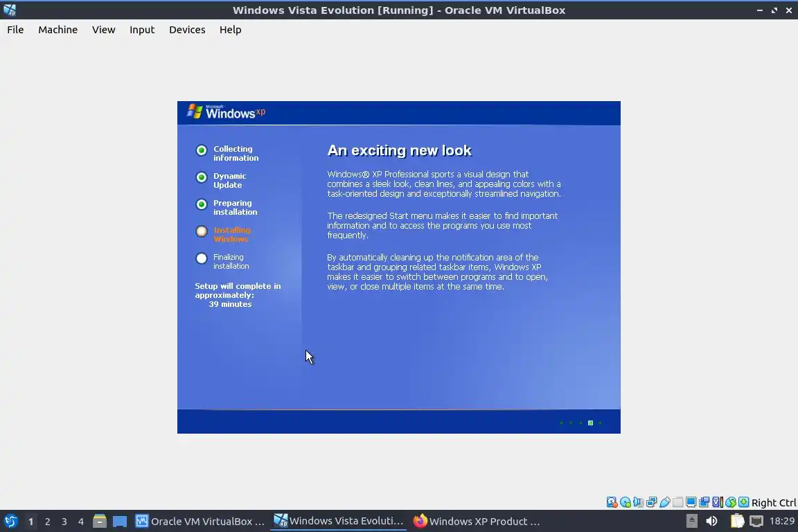Viewport: 798px width, 532px height.
Task: Open the clipboard manager tray icon
Action: click(x=737, y=522)
